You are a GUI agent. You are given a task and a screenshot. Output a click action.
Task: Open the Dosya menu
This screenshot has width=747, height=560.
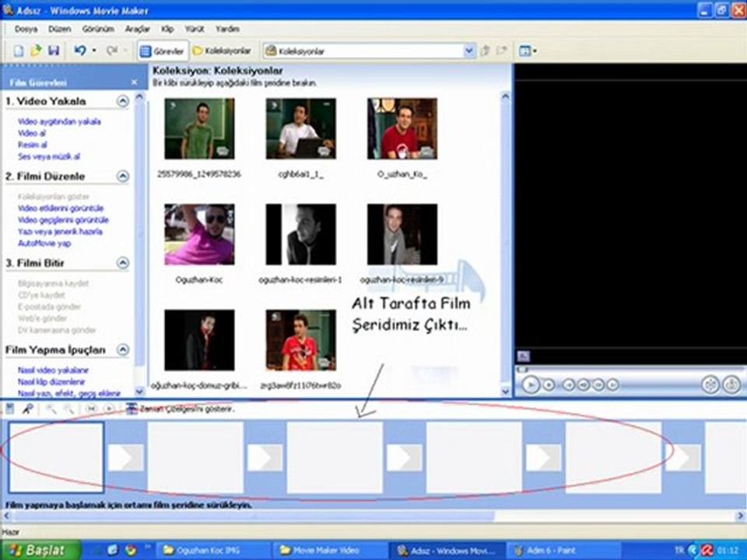[x=26, y=29]
